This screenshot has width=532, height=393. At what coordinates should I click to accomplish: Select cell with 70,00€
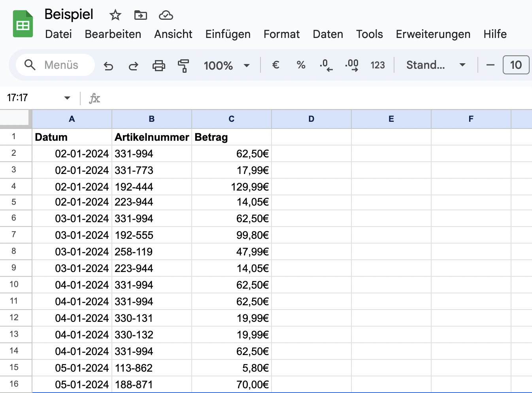(x=232, y=384)
